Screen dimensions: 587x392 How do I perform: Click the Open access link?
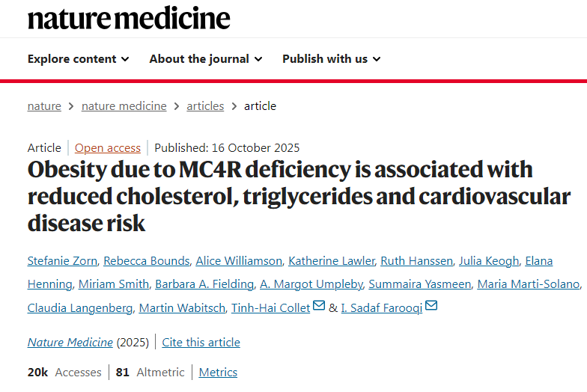pyautogui.click(x=107, y=148)
